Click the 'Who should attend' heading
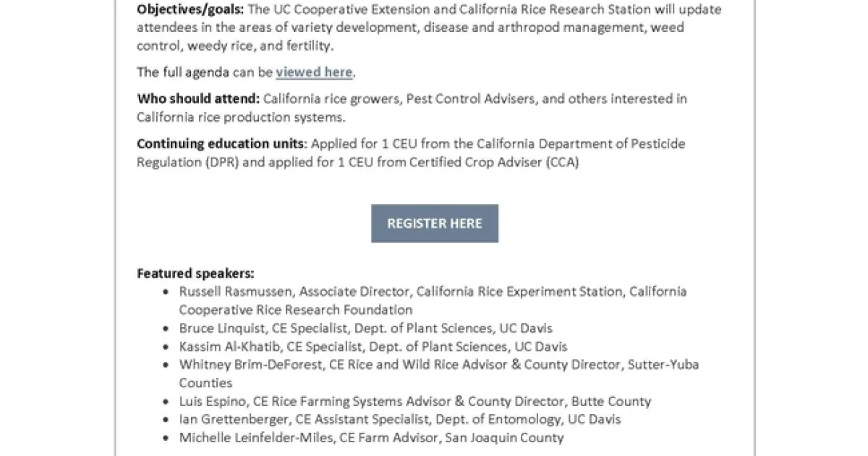Viewport: 868px width, 456px height. (x=198, y=98)
